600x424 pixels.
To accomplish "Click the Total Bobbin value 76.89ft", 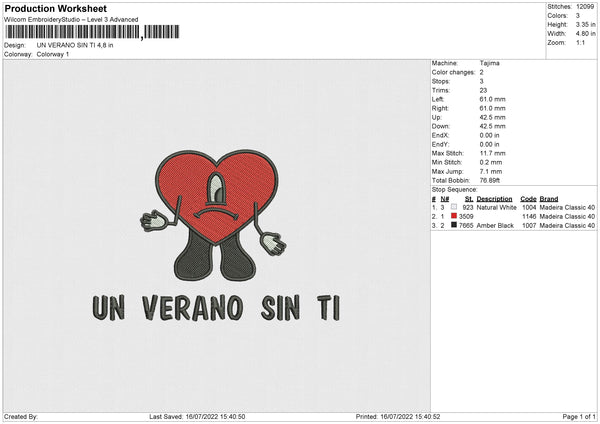I will [x=490, y=181].
